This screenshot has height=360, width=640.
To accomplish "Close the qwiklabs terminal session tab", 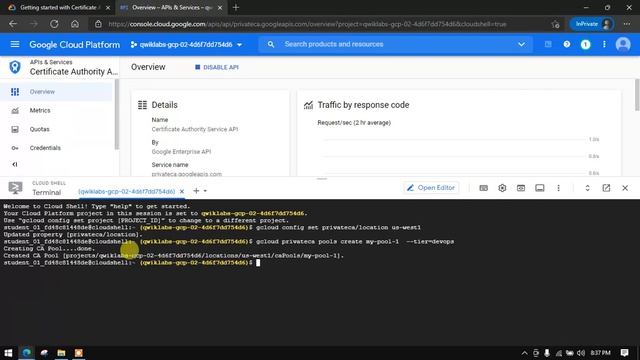I will click(x=182, y=191).
